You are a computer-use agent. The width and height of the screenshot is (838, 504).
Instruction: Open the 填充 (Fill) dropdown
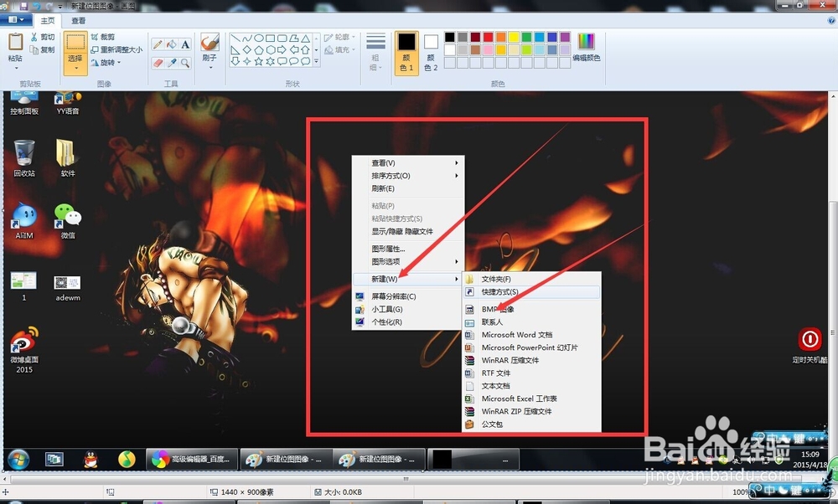click(339, 49)
